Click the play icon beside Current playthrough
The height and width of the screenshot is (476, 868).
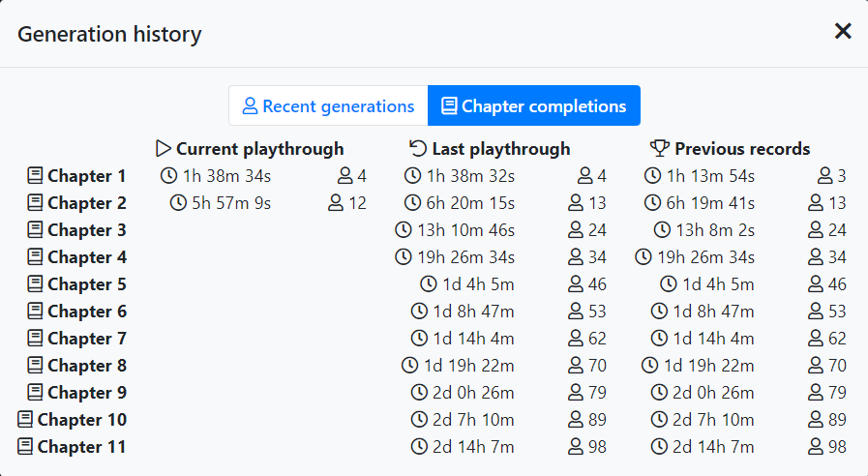pos(163,148)
